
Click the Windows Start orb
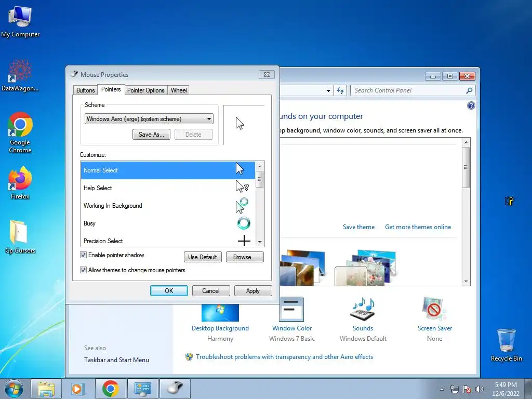(x=14, y=389)
